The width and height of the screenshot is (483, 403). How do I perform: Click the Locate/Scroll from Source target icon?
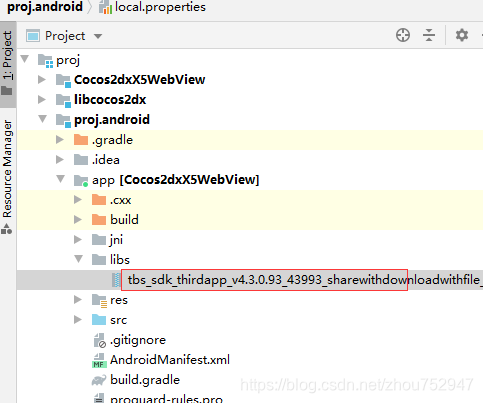[x=403, y=35]
